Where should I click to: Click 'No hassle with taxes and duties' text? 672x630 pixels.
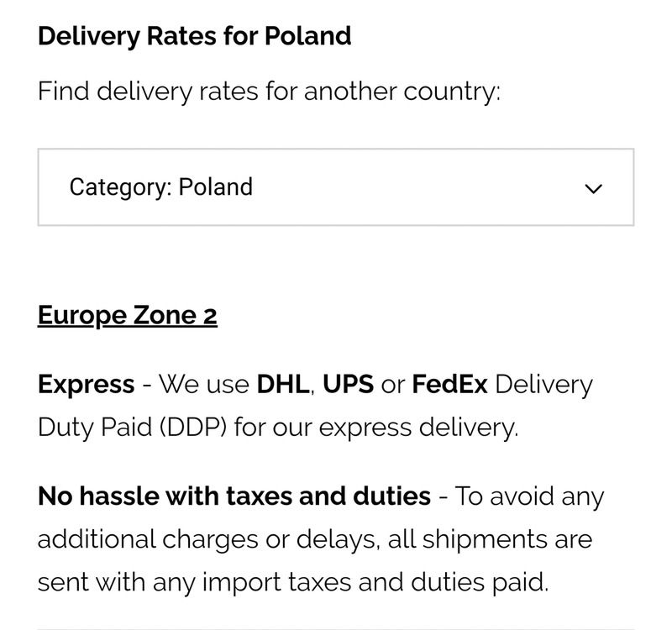point(234,496)
